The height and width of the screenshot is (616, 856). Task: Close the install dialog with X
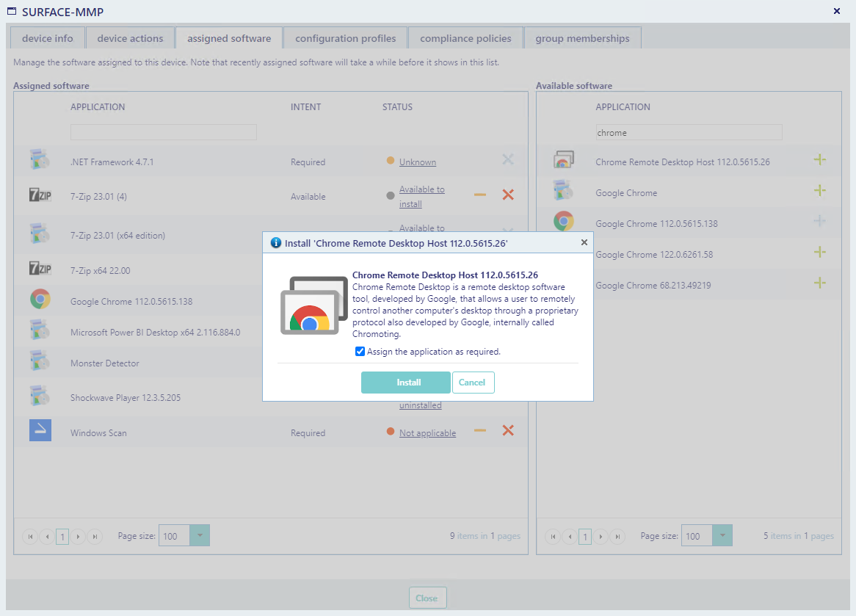(x=584, y=242)
